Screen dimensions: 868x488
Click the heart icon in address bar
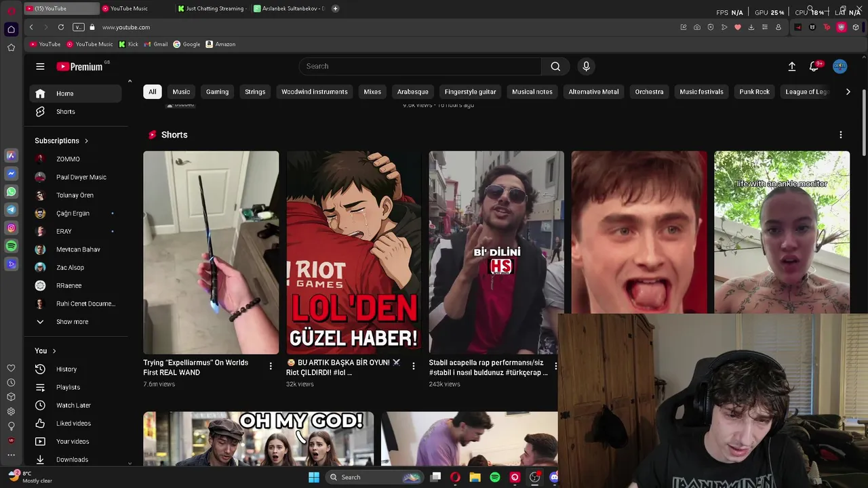click(738, 27)
